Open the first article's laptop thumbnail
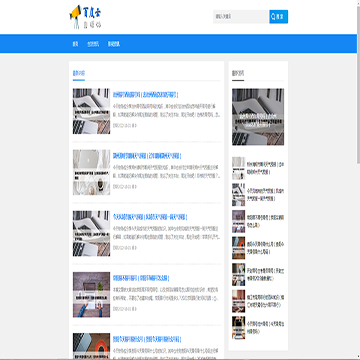The height and width of the screenshot is (360, 360). tap(91, 111)
